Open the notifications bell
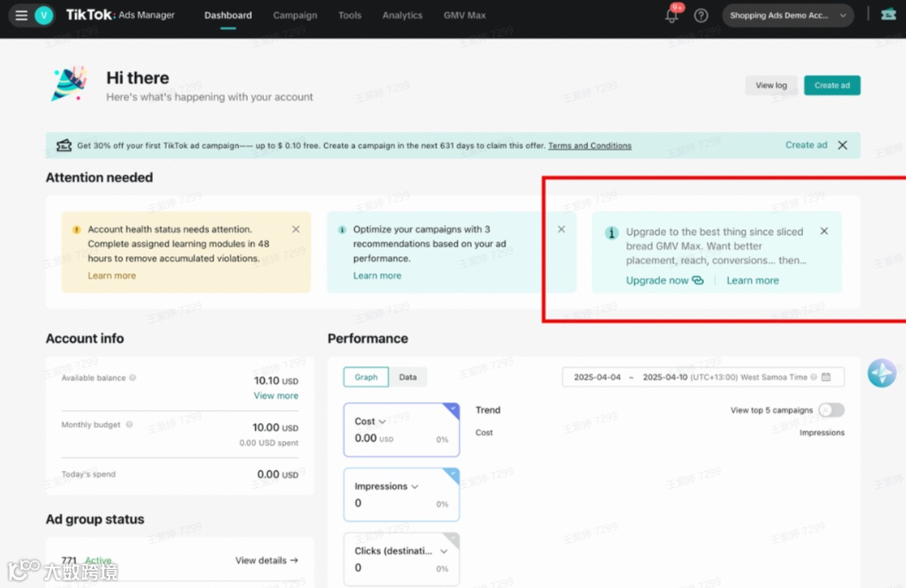The width and height of the screenshot is (906, 588). click(671, 15)
